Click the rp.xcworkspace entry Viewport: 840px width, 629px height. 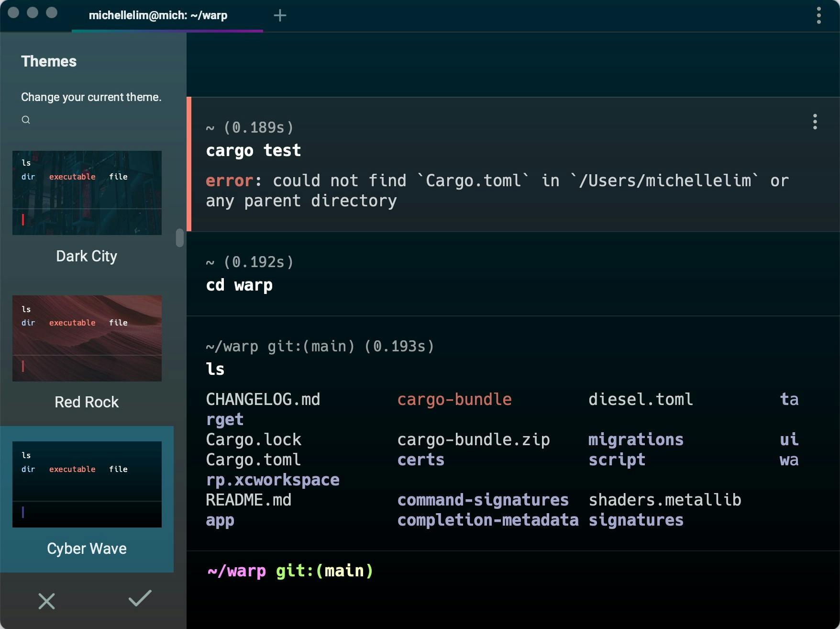273,480
